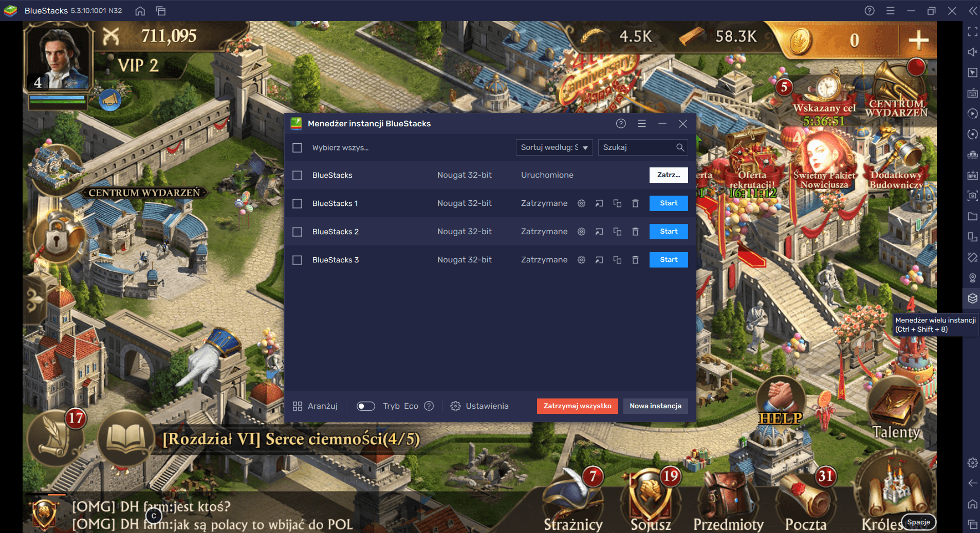Viewport: 980px width, 533px height.
Task: Start the BlueStacks 2 instance
Action: point(669,232)
